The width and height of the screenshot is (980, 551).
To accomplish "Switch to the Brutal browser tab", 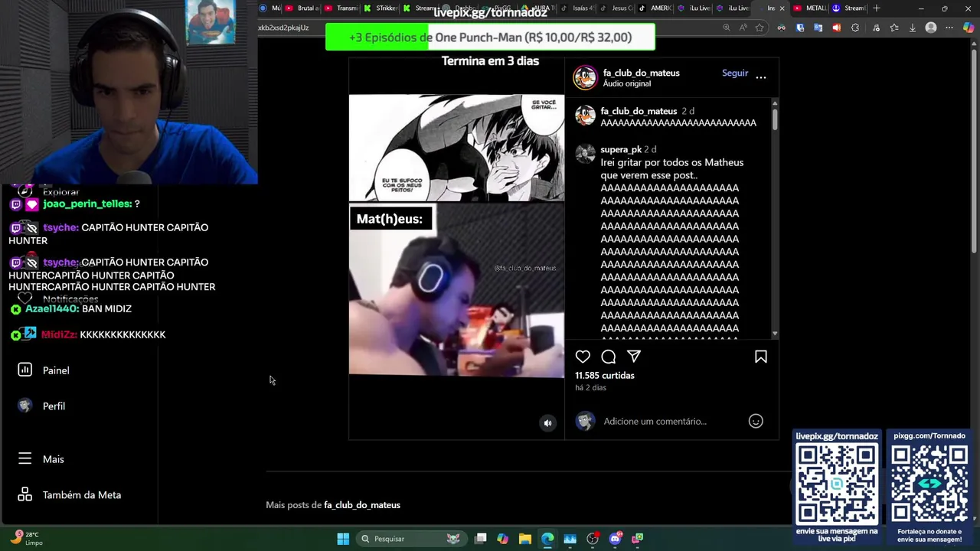I will coord(302,8).
